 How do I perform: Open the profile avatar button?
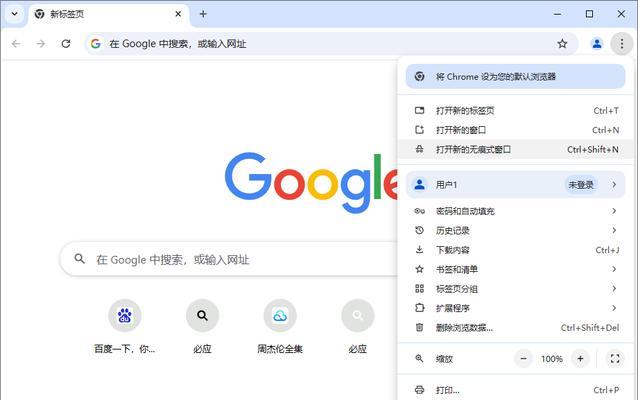click(597, 44)
